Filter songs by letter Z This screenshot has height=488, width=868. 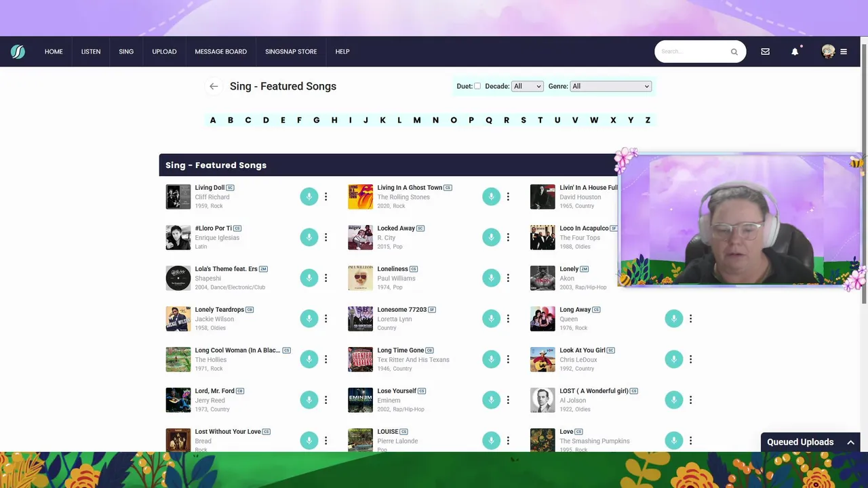tap(648, 120)
